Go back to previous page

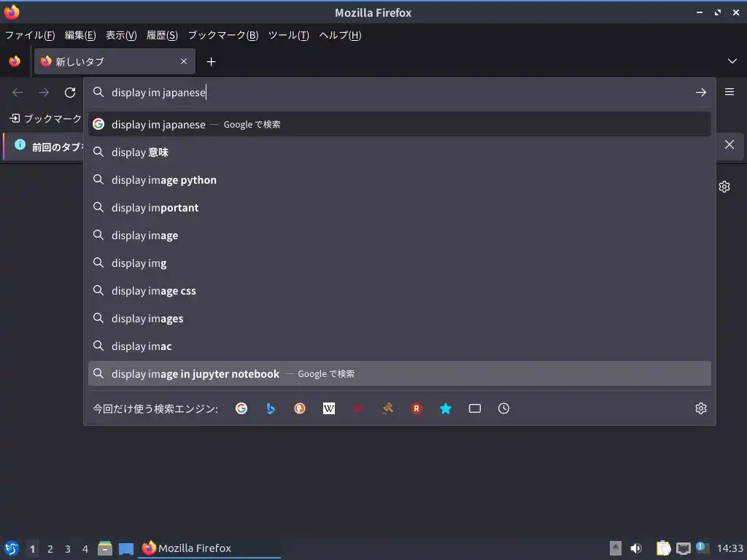pyautogui.click(x=18, y=93)
